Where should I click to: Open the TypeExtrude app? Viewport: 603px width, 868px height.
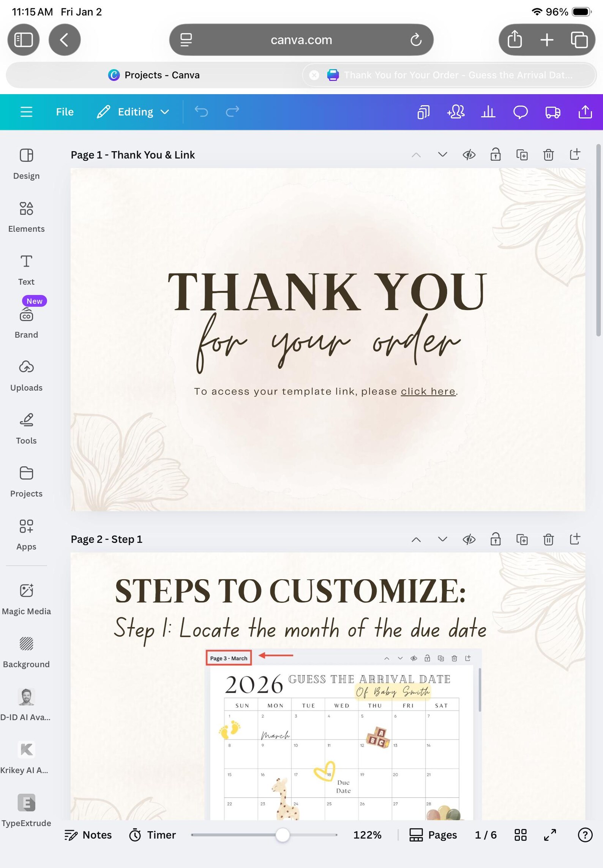tap(26, 811)
